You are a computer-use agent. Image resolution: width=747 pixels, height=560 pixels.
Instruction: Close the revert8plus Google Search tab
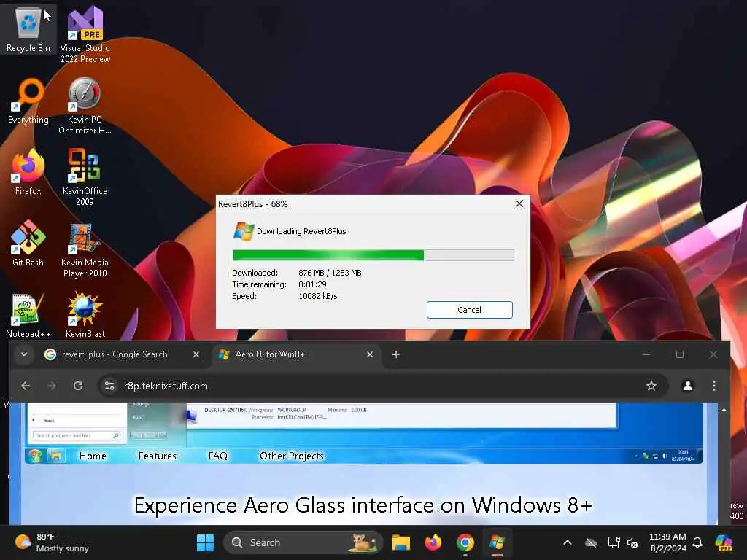point(196,354)
